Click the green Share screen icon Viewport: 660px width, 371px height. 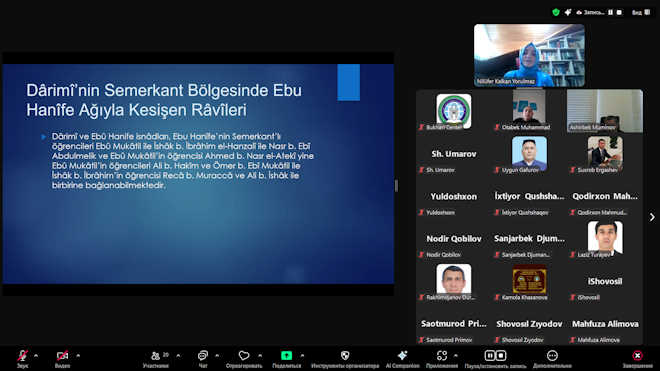287,356
